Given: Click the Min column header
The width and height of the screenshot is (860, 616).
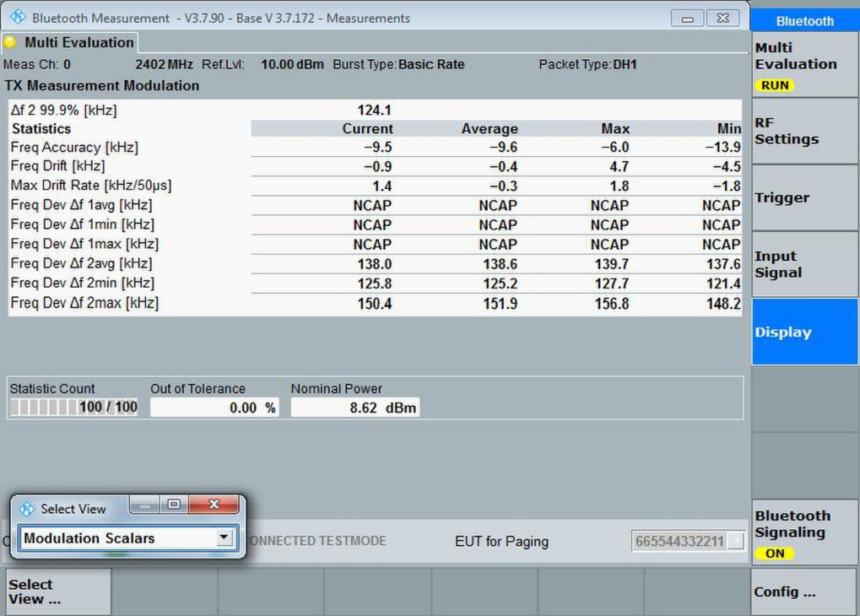Looking at the screenshot, I should pyautogui.click(x=729, y=128).
